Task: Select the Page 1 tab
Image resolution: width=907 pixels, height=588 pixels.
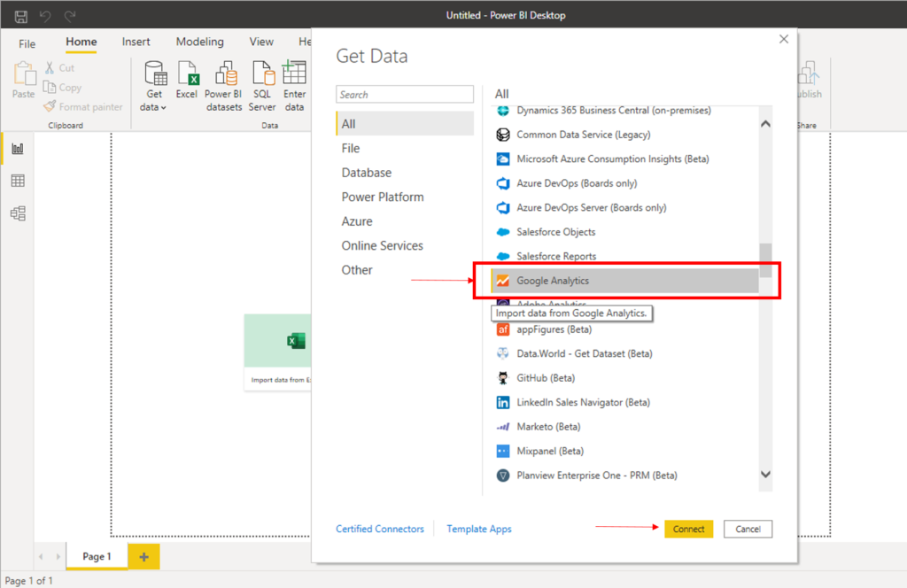Action: [x=97, y=556]
